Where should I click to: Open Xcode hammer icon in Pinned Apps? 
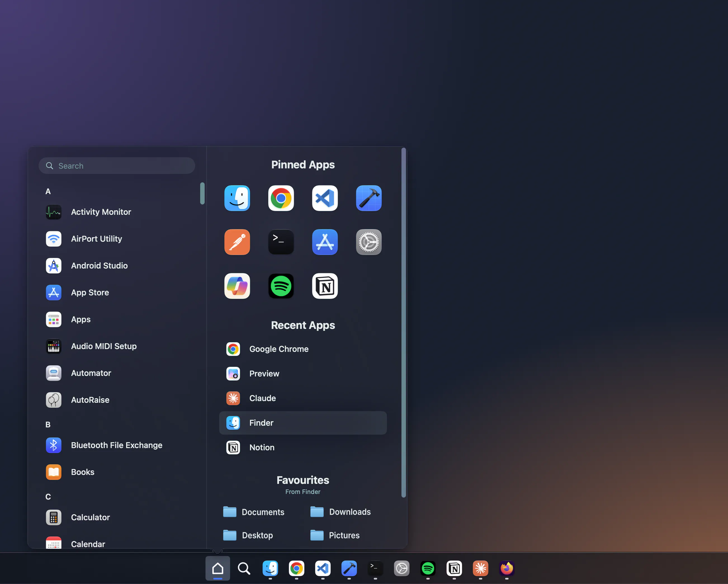point(369,198)
